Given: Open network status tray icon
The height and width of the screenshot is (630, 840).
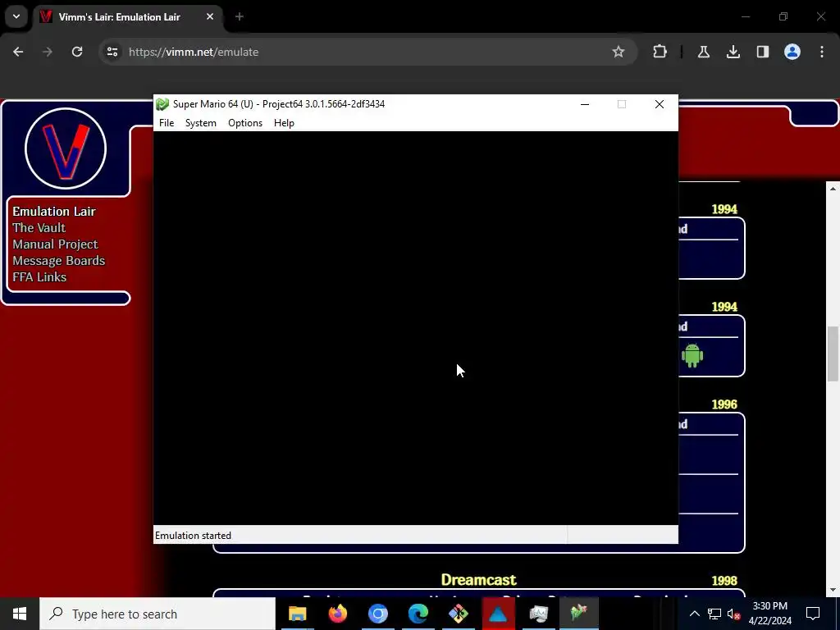Looking at the screenshot, I should (x=714, y=614).
